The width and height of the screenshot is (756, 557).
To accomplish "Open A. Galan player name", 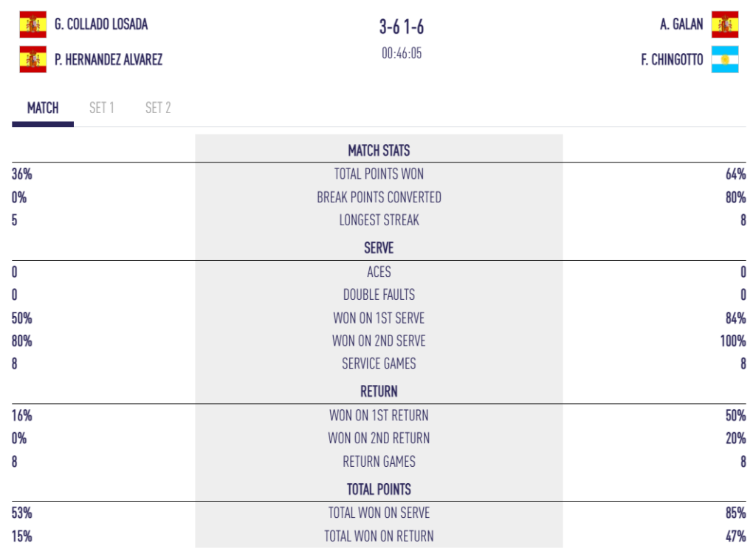I will [x=681, y=24].
